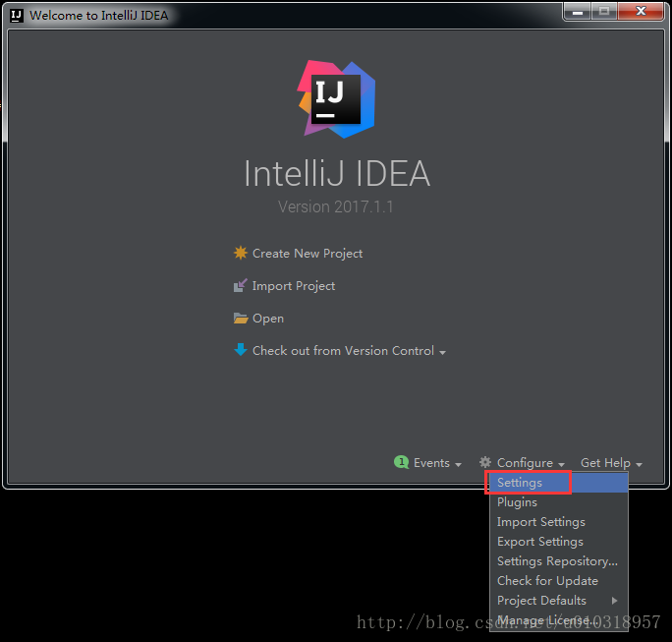Choose Export Settings menu entry
672x642 pixels.
[x=559, y=542]
